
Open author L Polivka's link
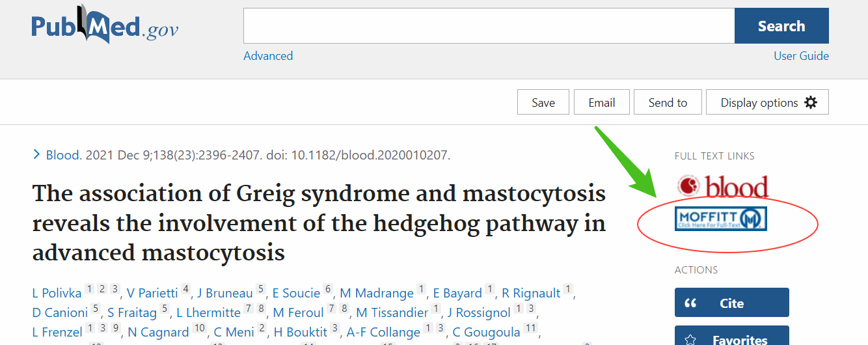57,294
